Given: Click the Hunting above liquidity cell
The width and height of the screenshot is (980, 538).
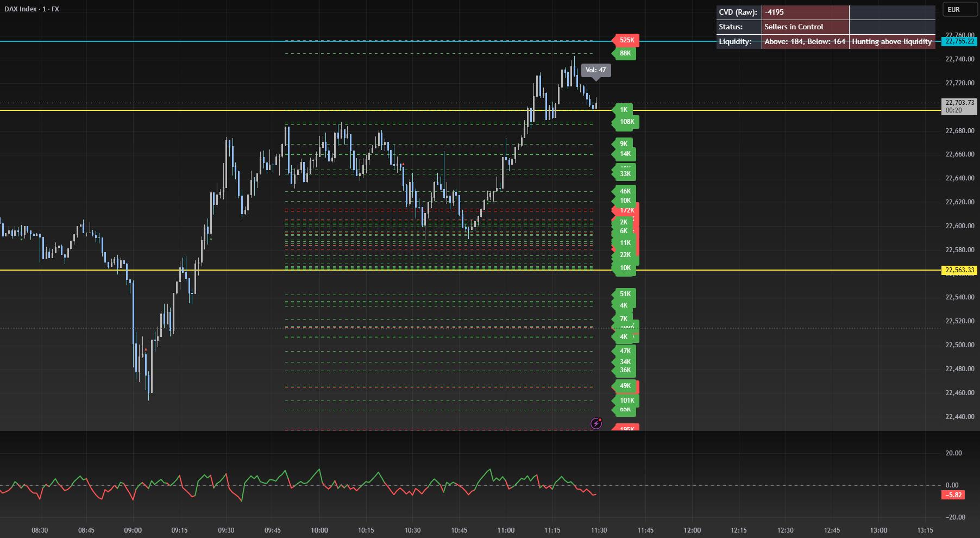Looking at the screenshot, I should [891, 41].
